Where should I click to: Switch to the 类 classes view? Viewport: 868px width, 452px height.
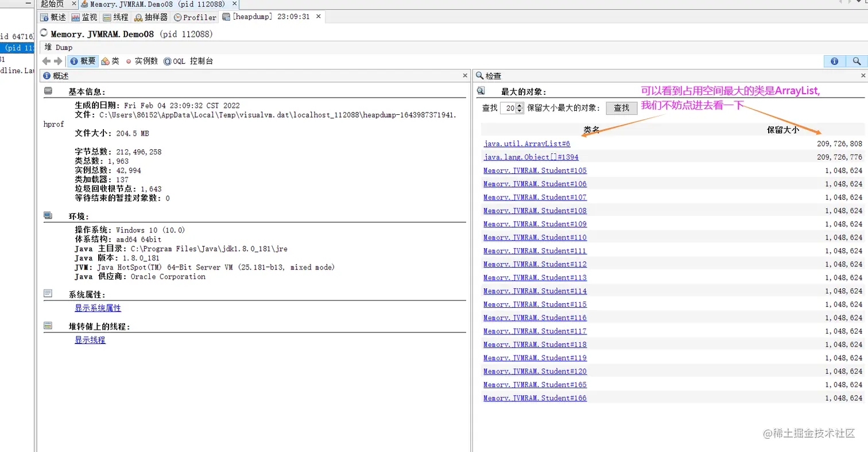tap(110, 61)
